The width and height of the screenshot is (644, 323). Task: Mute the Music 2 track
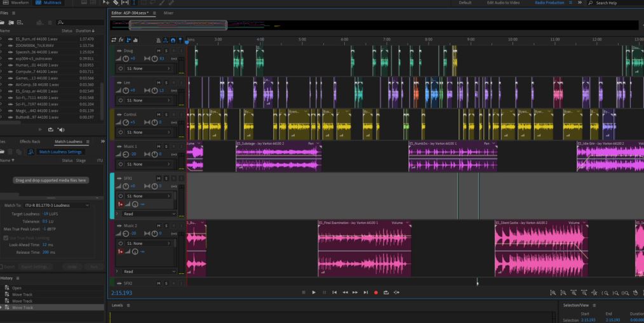[x=159, y=226]
